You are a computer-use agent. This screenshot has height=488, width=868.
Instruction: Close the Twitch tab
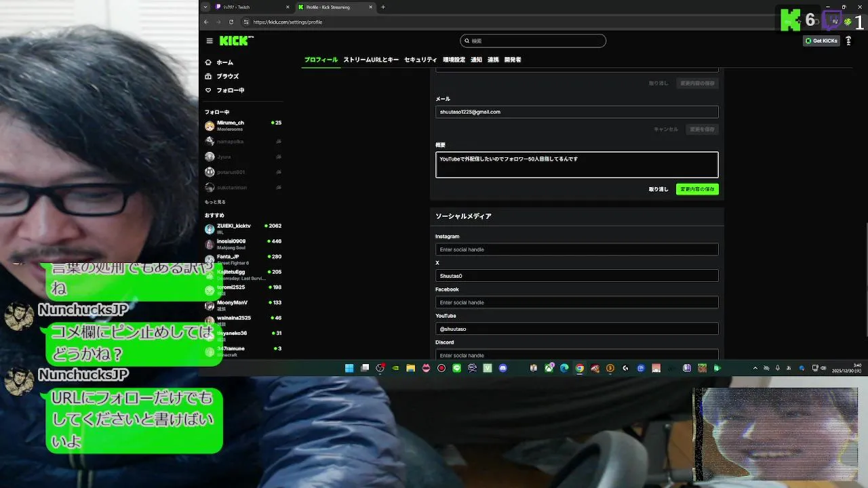click(x=288, y=7)
